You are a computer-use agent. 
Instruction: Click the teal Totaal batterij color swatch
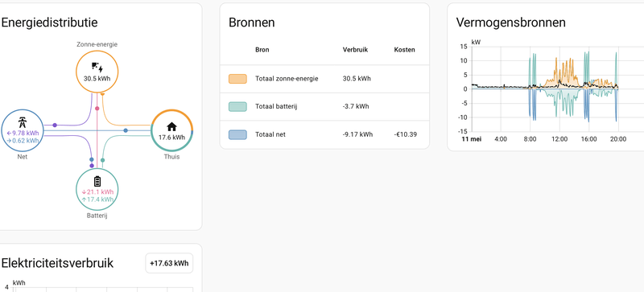(237, 107)
